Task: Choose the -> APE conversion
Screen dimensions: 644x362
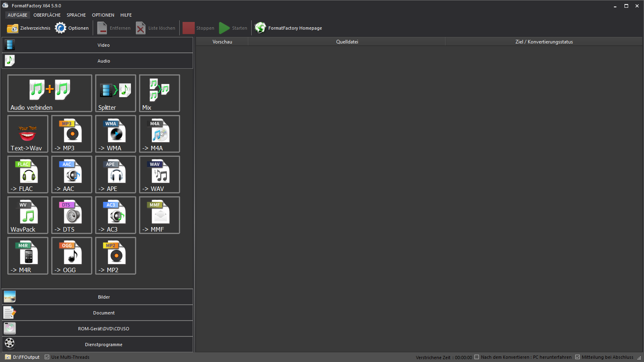Action: (x=115, y=174)
